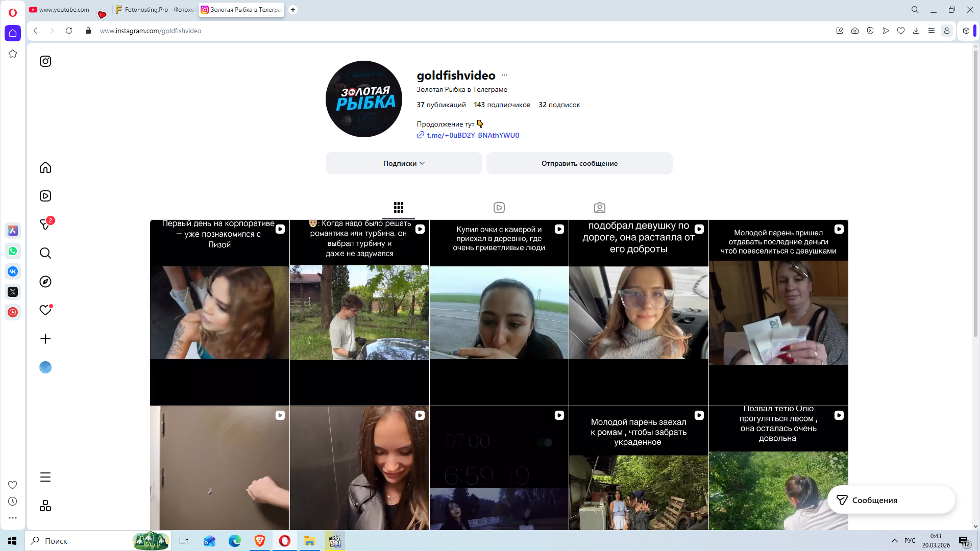Viewport: 980px width, 551px height.
Task: Open the sidebar hamburger More menu
Action: tap(45, 477)
